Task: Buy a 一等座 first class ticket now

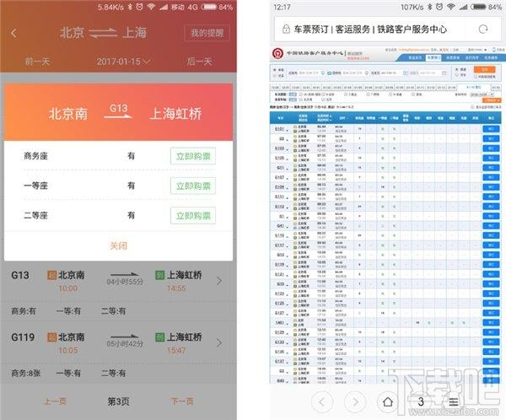Action: (x=193, y=186)
